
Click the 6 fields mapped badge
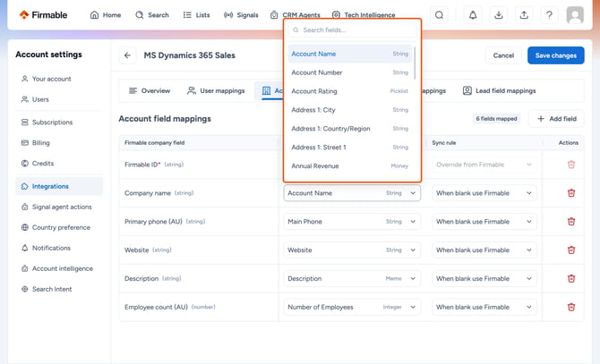click(x=496, y=119)
